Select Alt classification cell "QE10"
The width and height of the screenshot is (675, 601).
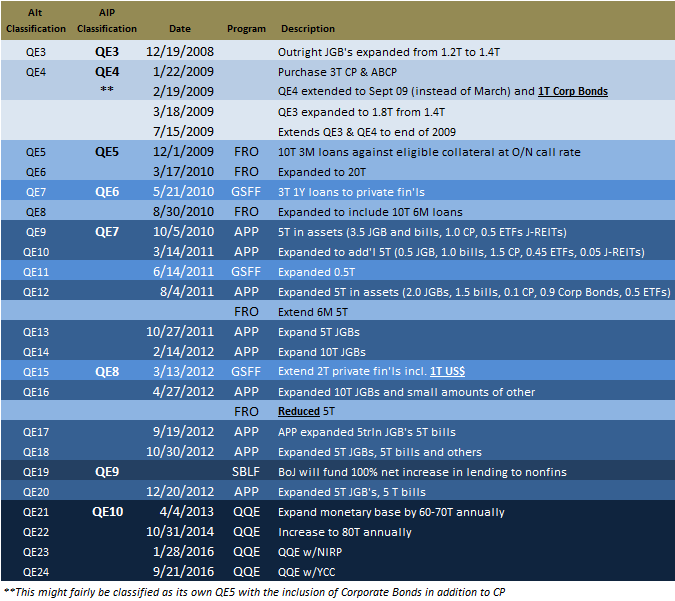click(36, 252)
